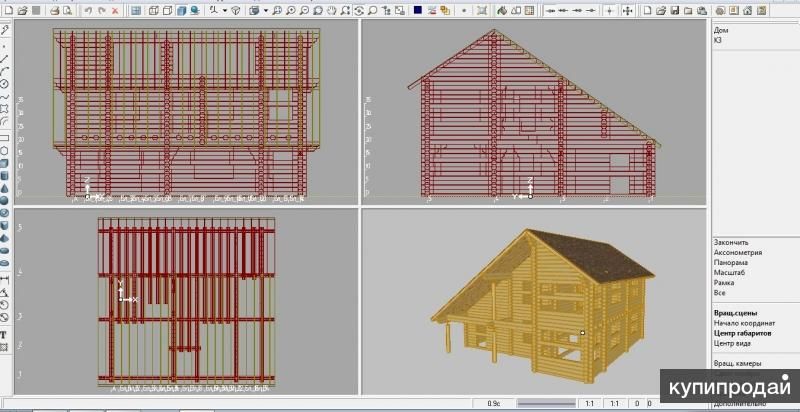Undo the last action
This screenshot has width=800, height=412.
(x=88, y=10)
